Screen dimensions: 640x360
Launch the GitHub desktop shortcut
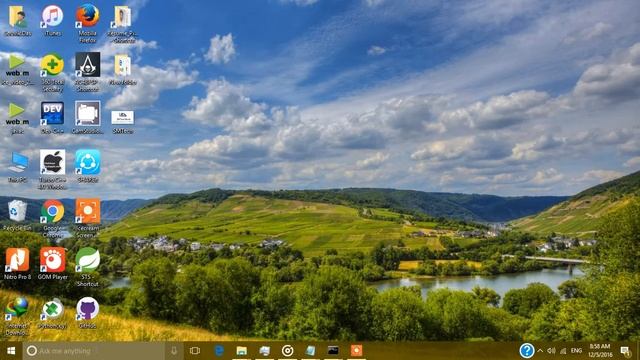(x=87, y=313)
